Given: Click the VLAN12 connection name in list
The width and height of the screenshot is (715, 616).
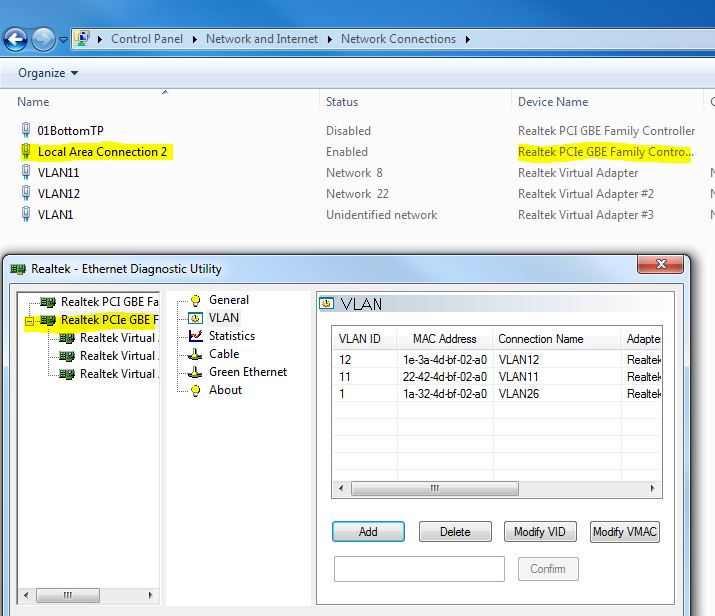Looking at the screenshot, I should (58, 194).
